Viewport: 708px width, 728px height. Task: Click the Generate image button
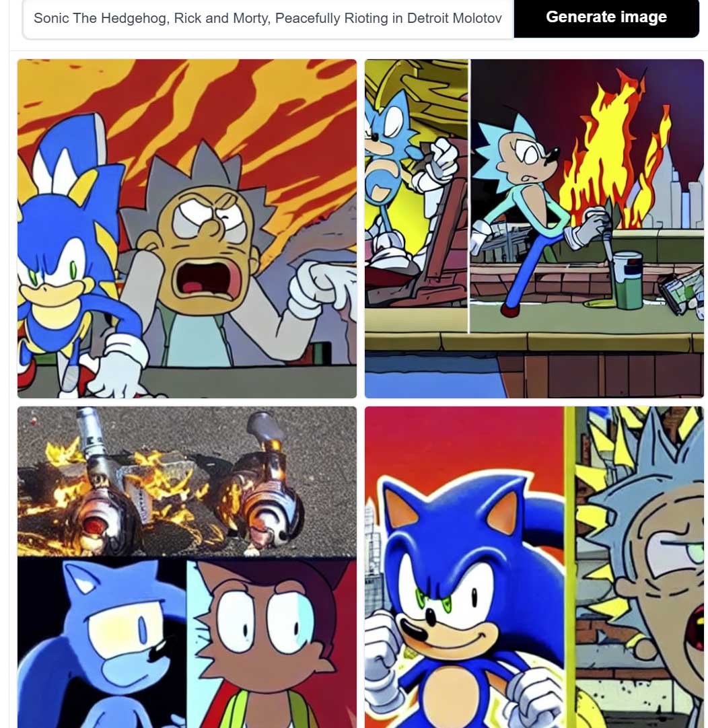606,17
